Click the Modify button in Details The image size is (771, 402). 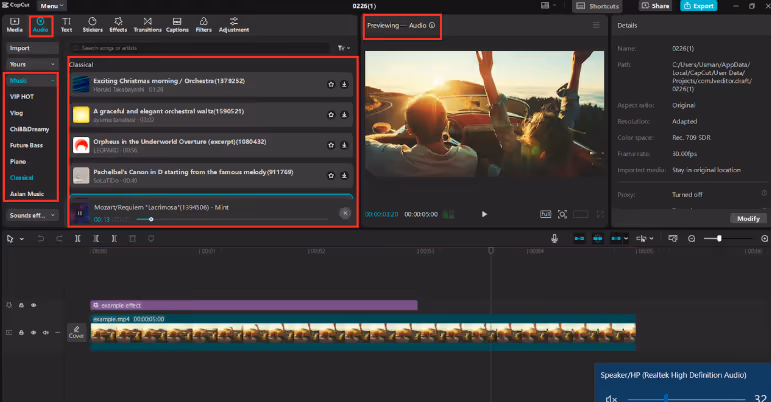[x=747, y=218]
